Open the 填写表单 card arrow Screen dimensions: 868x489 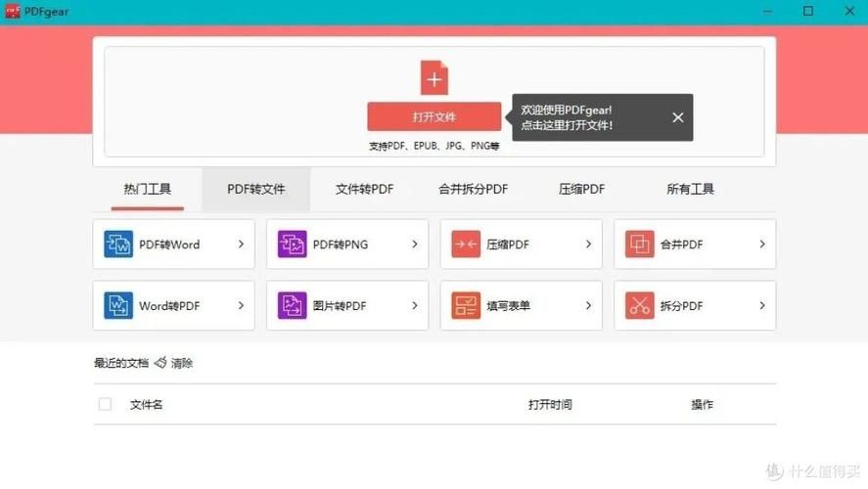pos(588,305)
